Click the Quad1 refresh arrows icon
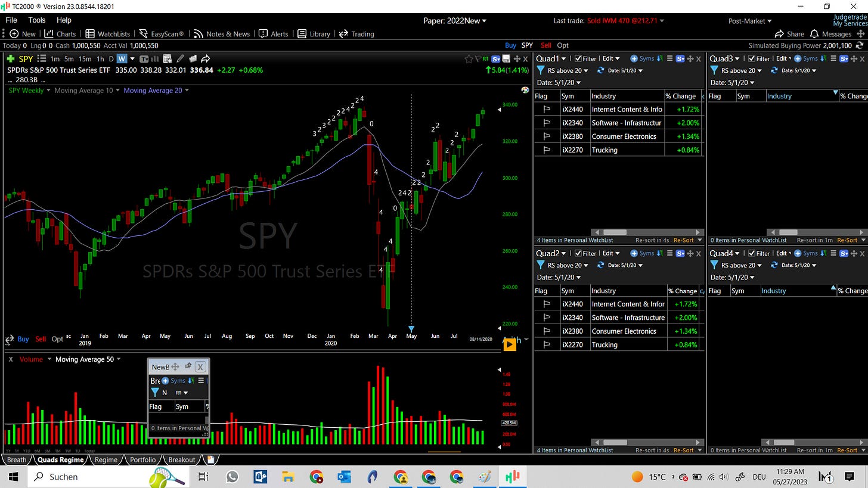Viewport: 868px width, 488px height. pyautogui.click(x=600, y=70)
